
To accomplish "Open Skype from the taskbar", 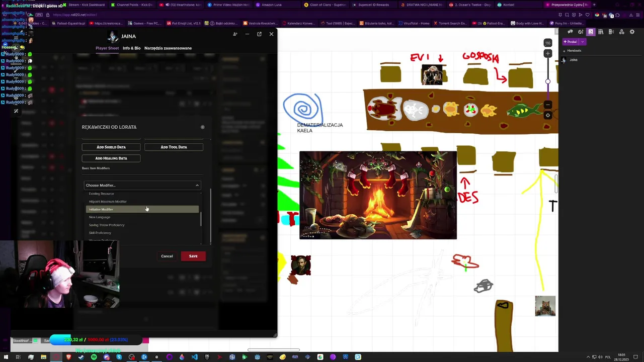I will tap(119, 357).
